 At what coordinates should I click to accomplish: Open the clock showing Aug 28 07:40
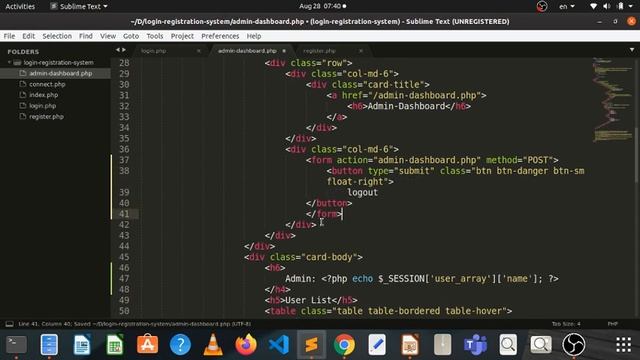322,6
